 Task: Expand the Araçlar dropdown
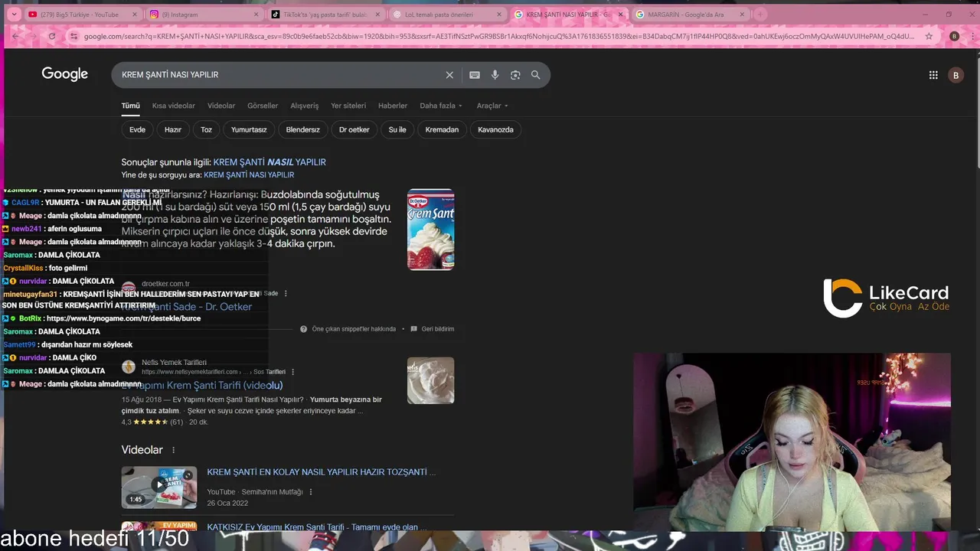(492, 106)
